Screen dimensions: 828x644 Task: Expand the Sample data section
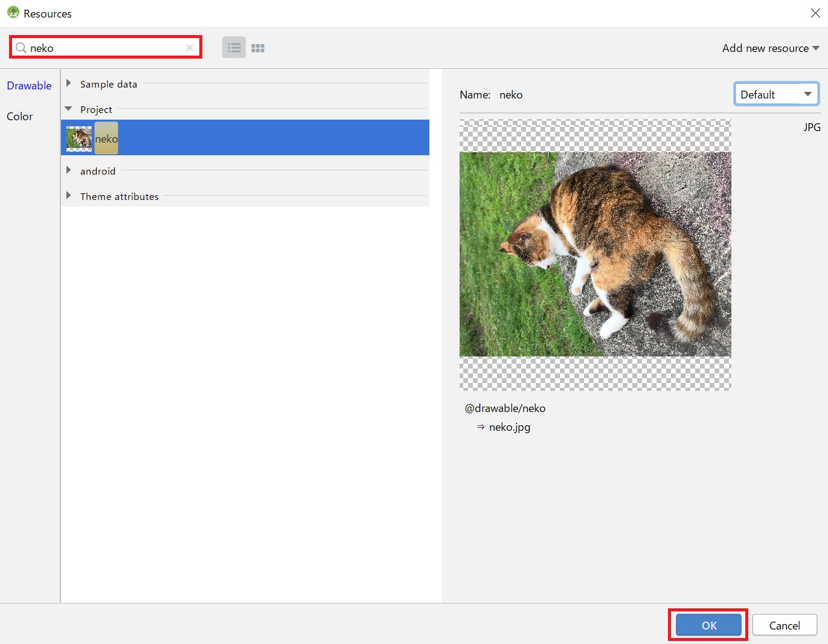coord(69,83)
